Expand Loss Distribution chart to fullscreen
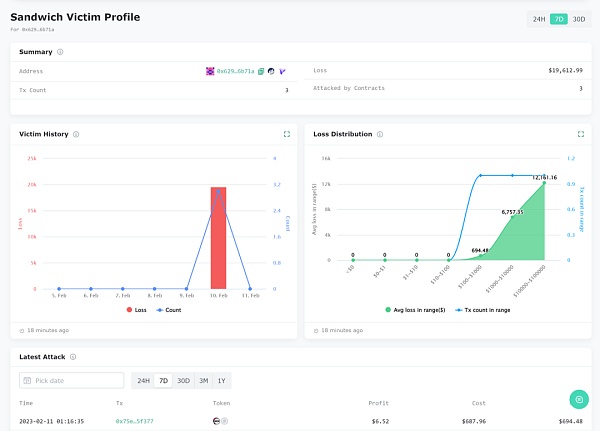600x431 pixels. point(581,134)
